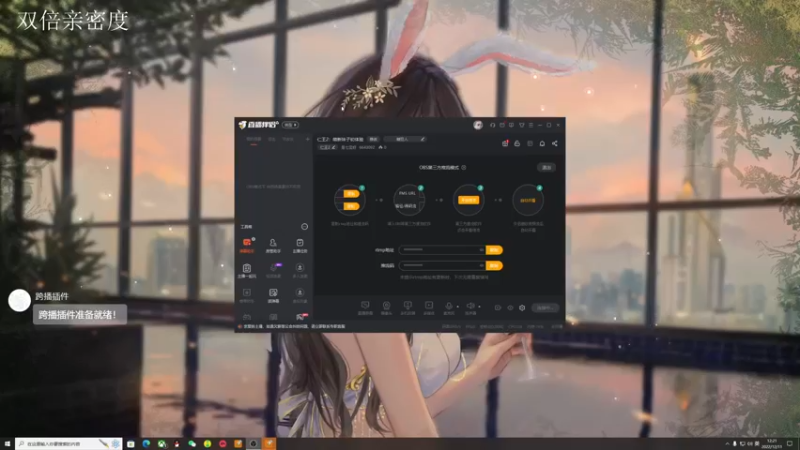
Task: Switch to the second scene tab
Action: point(272,139)
